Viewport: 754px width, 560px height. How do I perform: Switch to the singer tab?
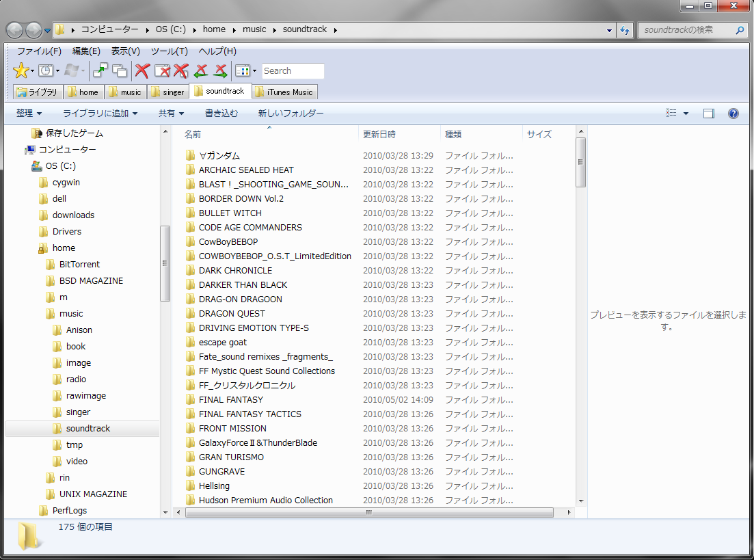[x=168, y=92]
